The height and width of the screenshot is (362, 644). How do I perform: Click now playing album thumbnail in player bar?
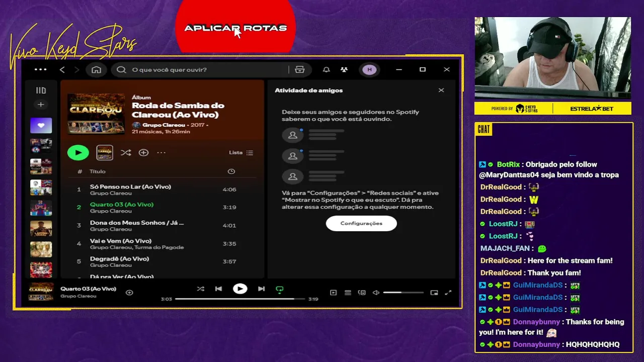[41, 292]
